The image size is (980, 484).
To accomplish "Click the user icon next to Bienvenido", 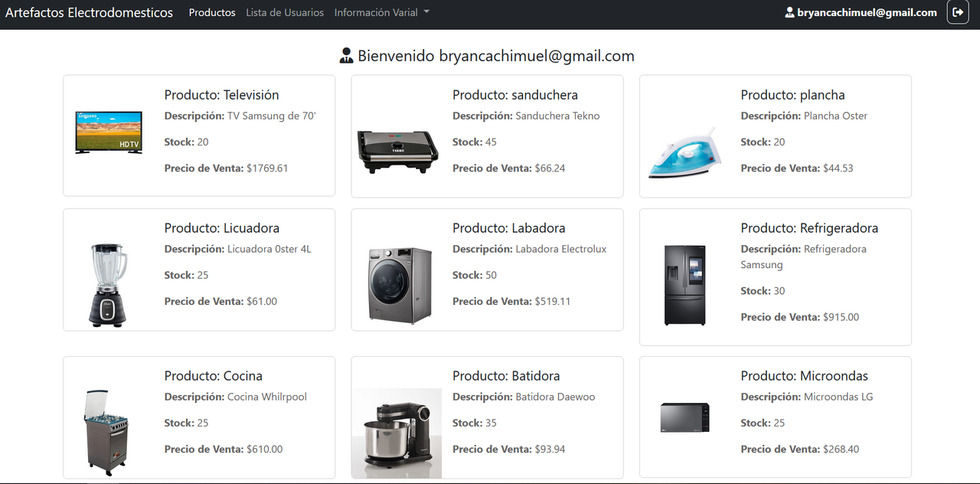I will [346, 56].
